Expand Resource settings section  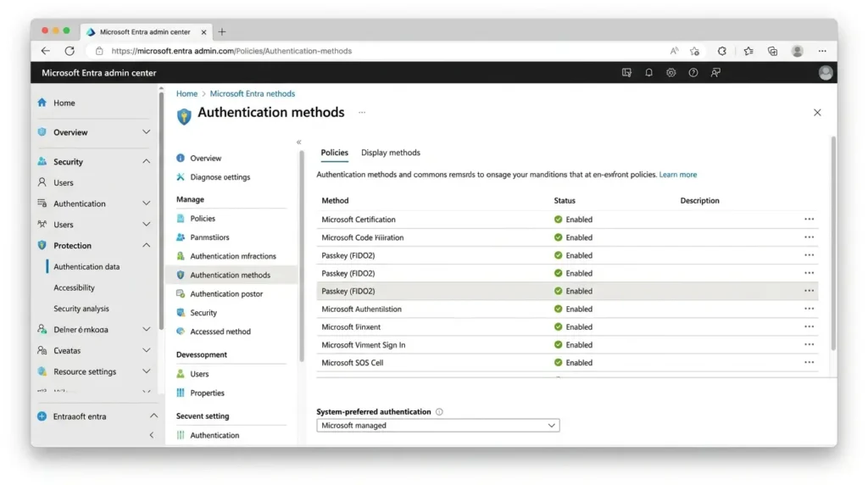pyautogui.click(x=146, y=371)
